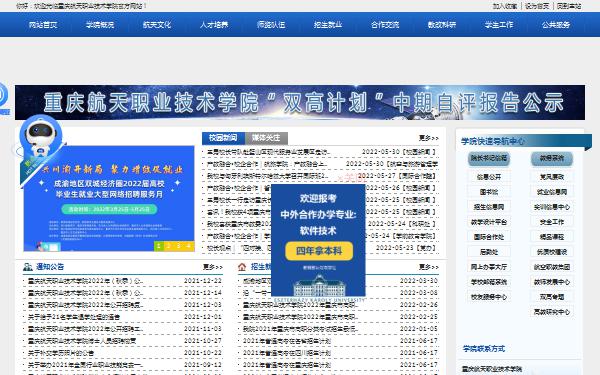Image resolution: width=600 pixels, height=375 pixels.
Task: Open the 图书馆 quick link
Action: coord(489,192)
